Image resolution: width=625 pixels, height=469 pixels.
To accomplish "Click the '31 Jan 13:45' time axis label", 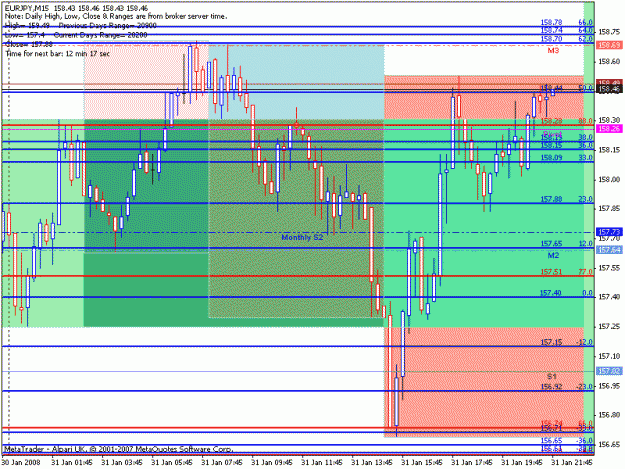I will (372, 462).
